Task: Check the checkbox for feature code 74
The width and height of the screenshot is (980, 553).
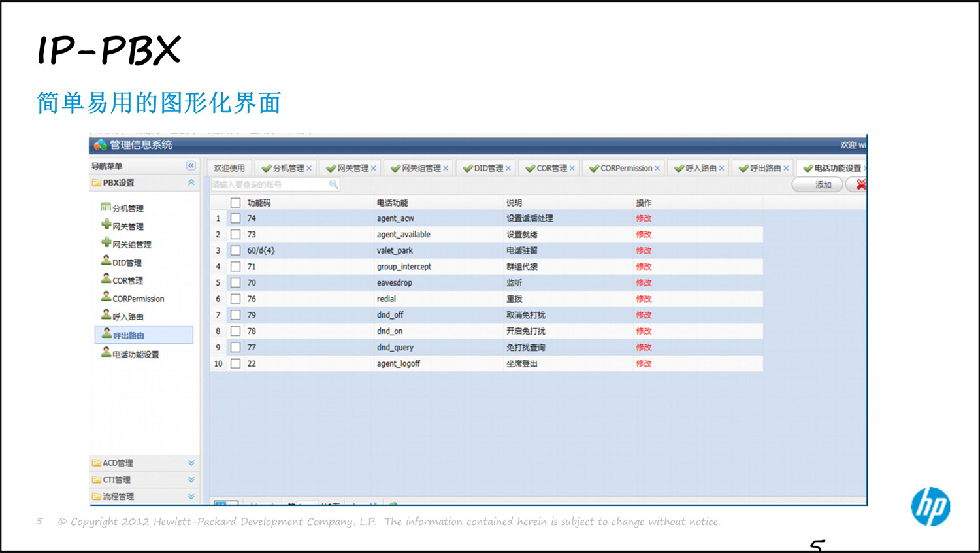Action: tap(236, 218)
